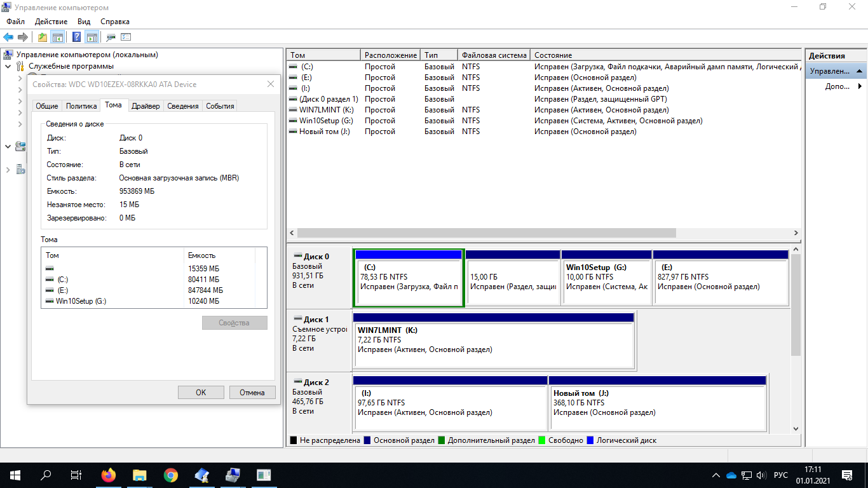Select the (E:) 827,97 ГБ partition block
Viewport: 868px width, 488px height.
(x=721, y=278)
